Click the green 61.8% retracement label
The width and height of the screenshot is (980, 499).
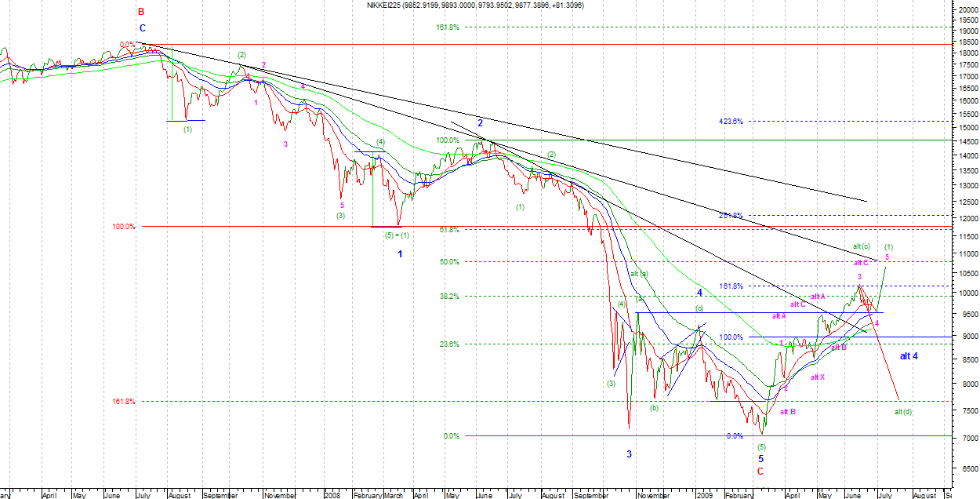click(449, 230)
